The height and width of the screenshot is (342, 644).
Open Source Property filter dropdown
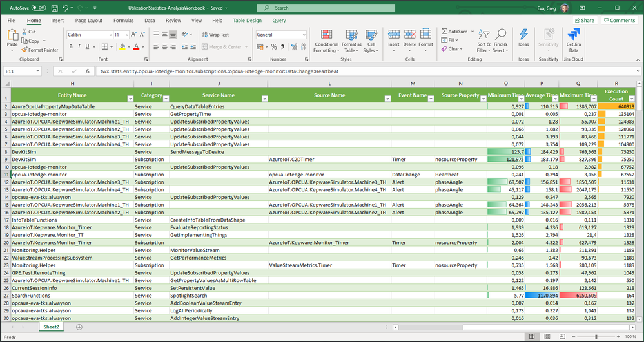point(483,99)
